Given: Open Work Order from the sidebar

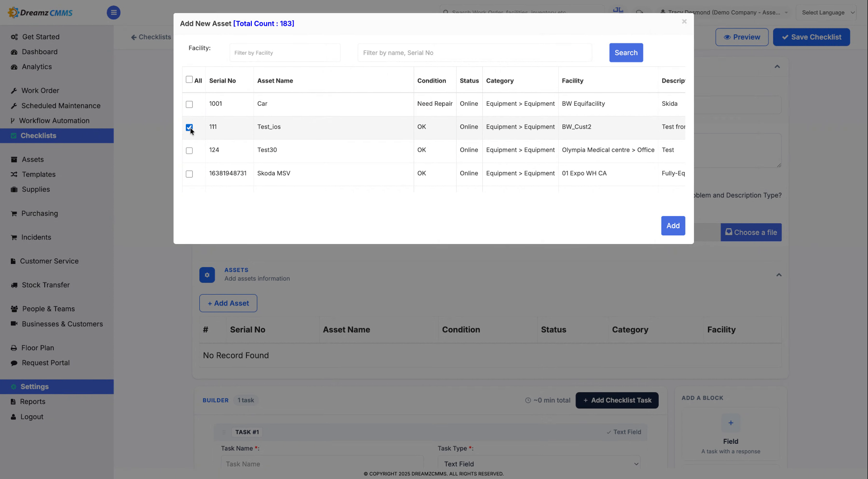Looking at the screenshot, I should [40, 91].
